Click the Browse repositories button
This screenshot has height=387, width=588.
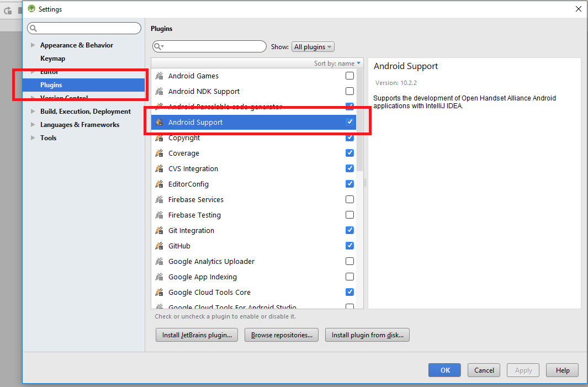282,335
